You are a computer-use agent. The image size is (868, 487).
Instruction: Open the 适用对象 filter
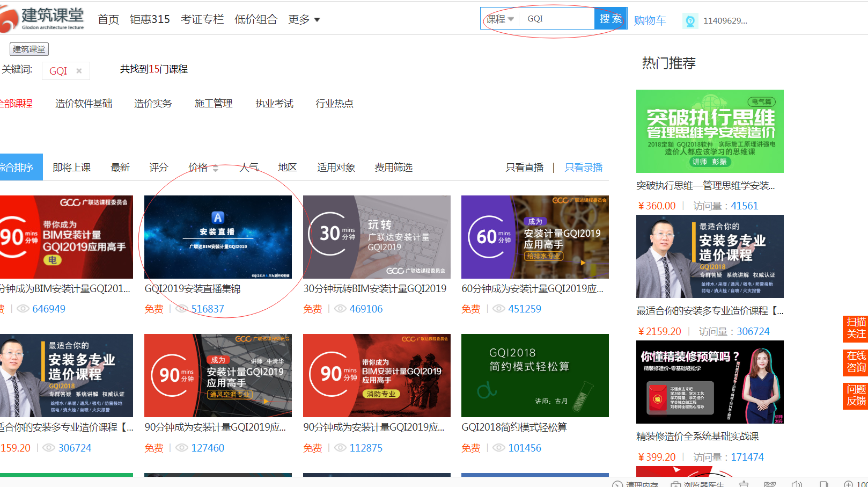336,168
